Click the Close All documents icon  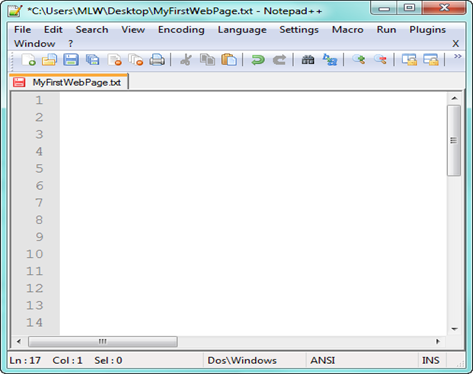pos(136,60)
